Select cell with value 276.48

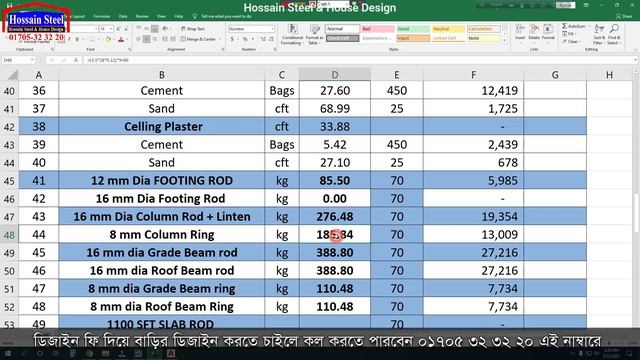coord(335,217)
